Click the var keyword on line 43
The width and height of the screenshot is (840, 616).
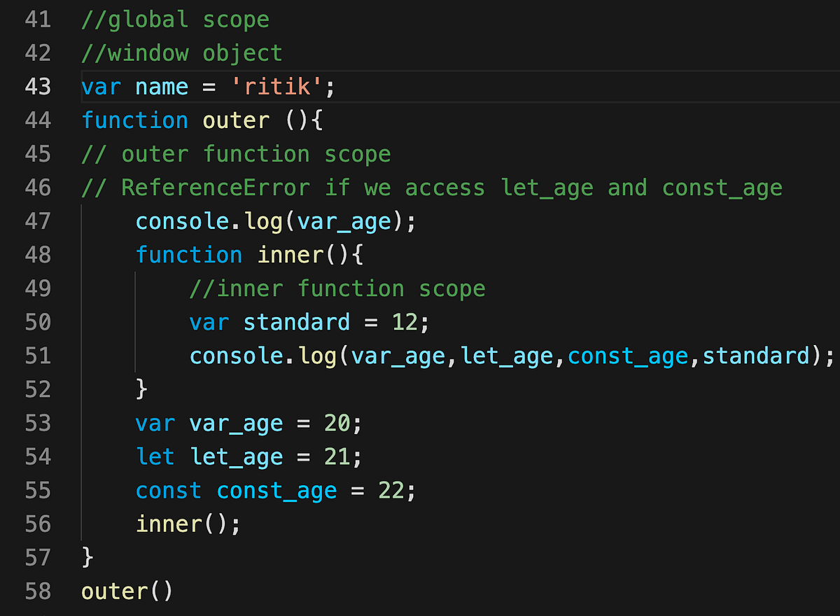(99, 87)
